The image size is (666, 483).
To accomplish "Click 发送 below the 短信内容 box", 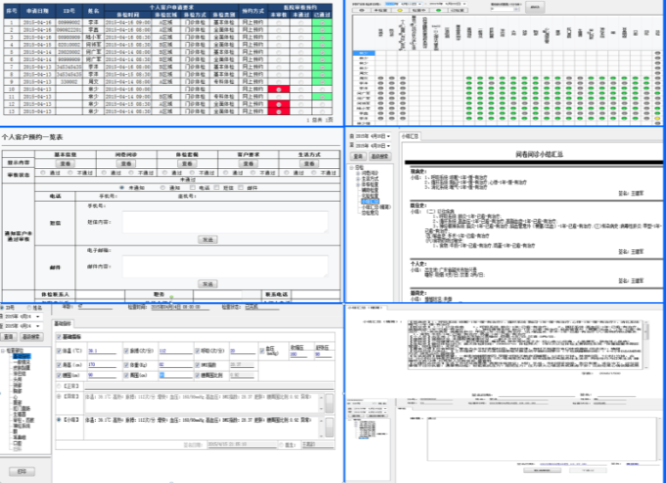I will (208, 240).
